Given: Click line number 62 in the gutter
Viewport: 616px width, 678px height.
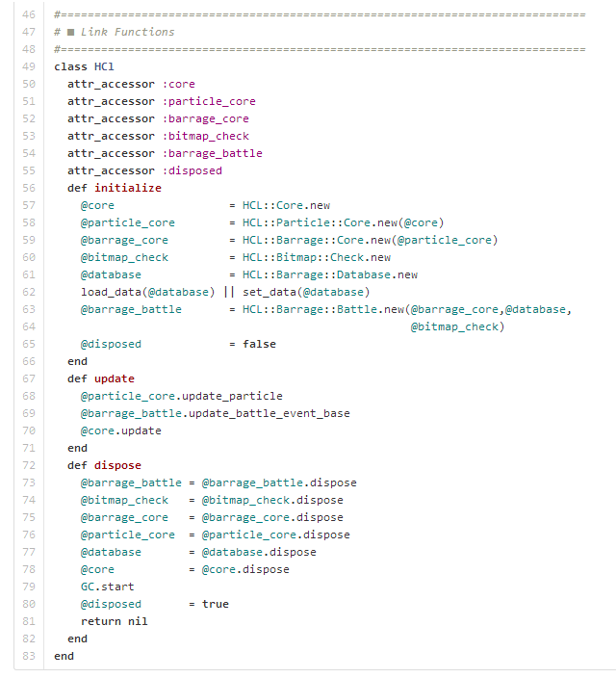Looking at the screenshot, I should (29, 292).
